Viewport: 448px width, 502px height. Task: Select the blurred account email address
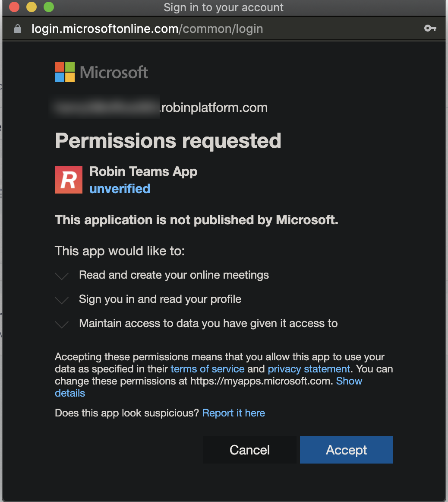(x=106, y=107)
